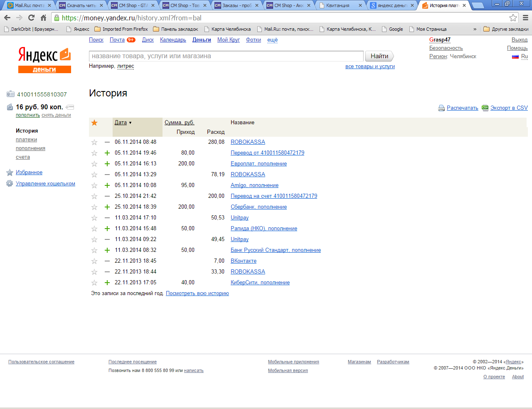Open the Мобильная версия footer link
532x409 pixels.
(288, 371)
